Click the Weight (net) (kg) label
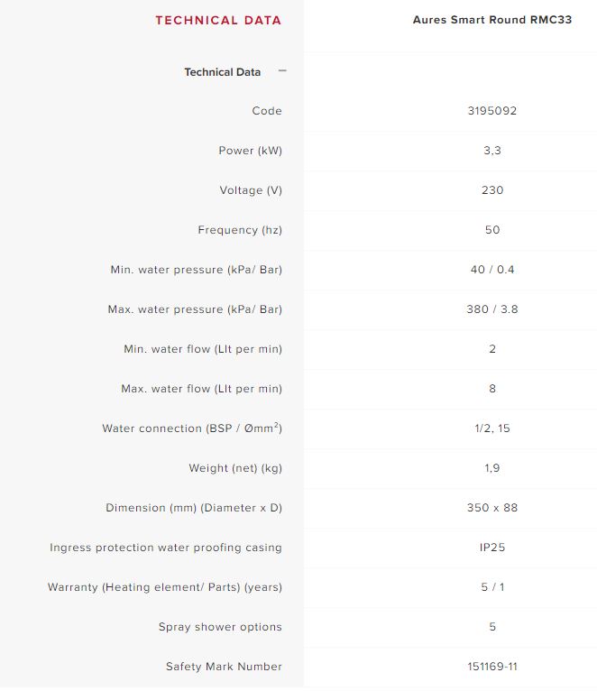 [235, 468]
